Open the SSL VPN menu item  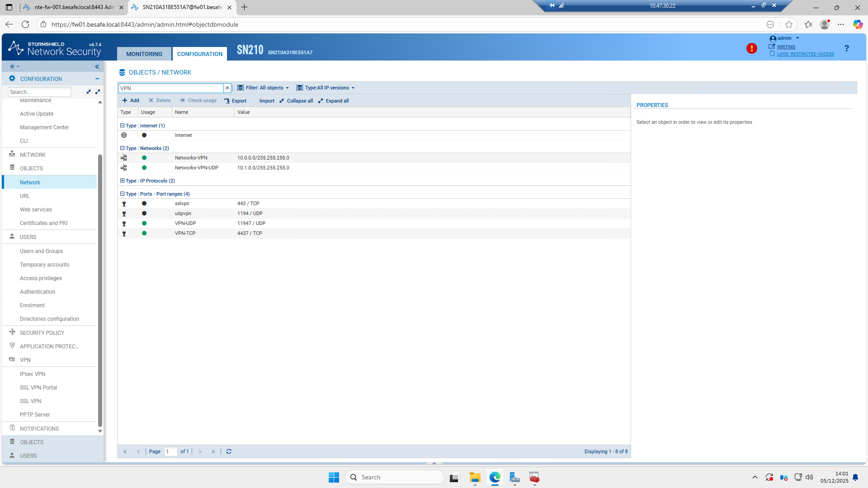(30, 401)
